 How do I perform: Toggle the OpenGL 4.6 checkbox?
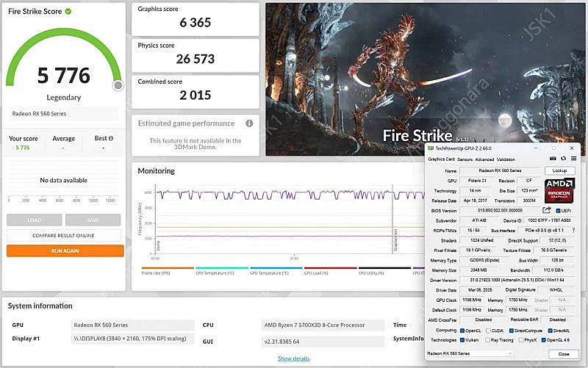coord(543,340)
